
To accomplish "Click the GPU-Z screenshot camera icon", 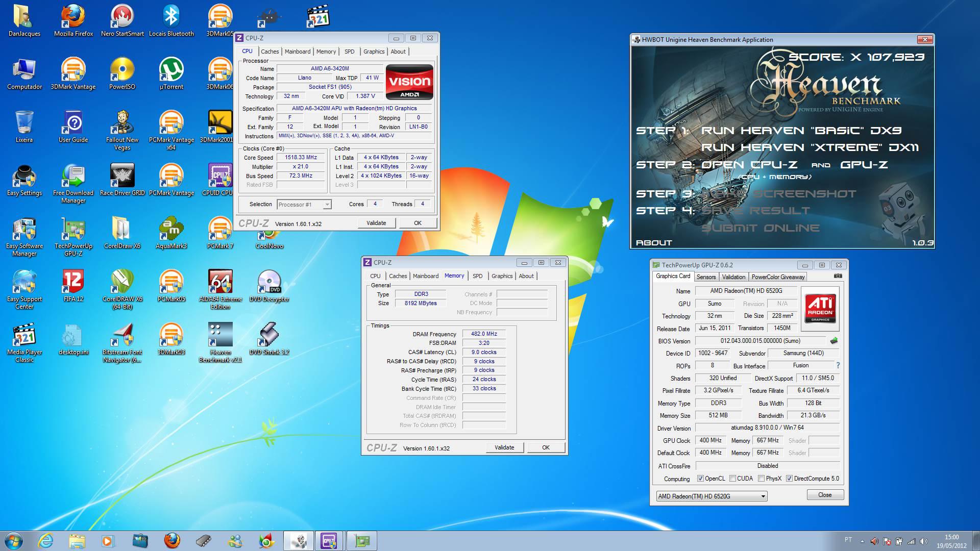I will [x=838, y=276].
